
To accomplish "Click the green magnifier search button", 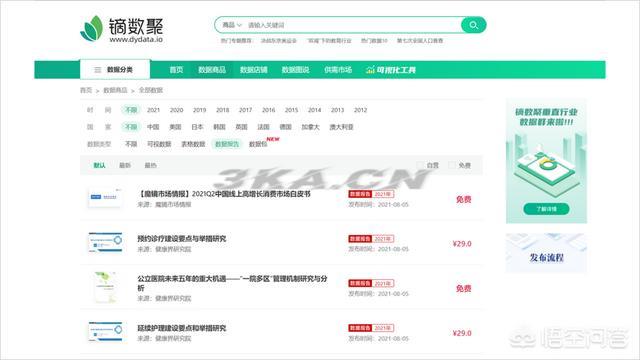I will tap(473, 25).
